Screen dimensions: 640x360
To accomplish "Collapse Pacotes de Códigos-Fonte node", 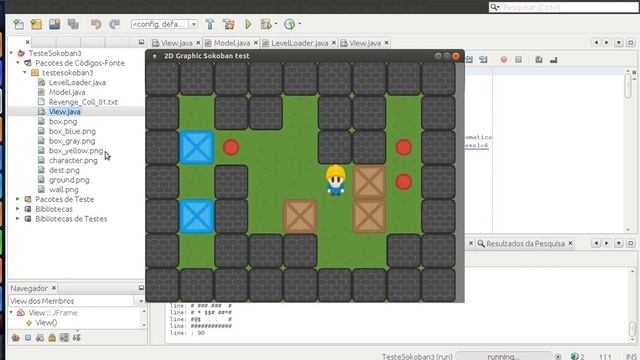I will click(18, 62).
